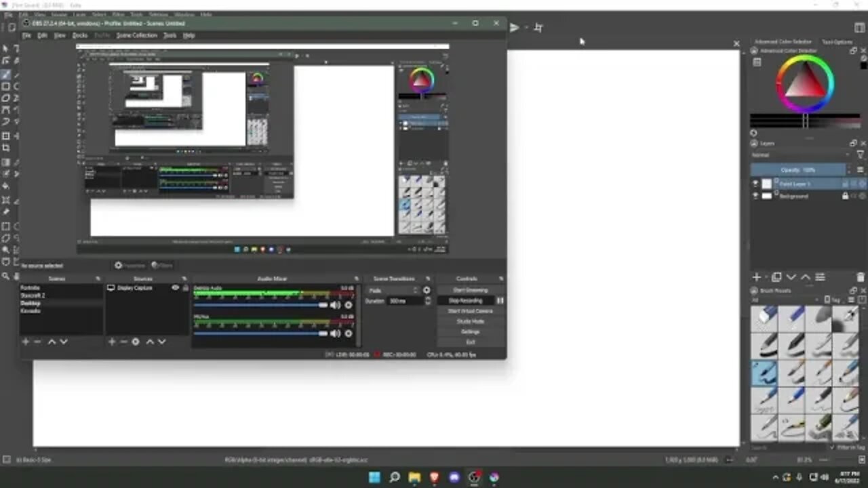Toggle lock on the Background layer
The width and height of the screenshot is (868, 488).
pyautogui.click(x=845, y=196)
